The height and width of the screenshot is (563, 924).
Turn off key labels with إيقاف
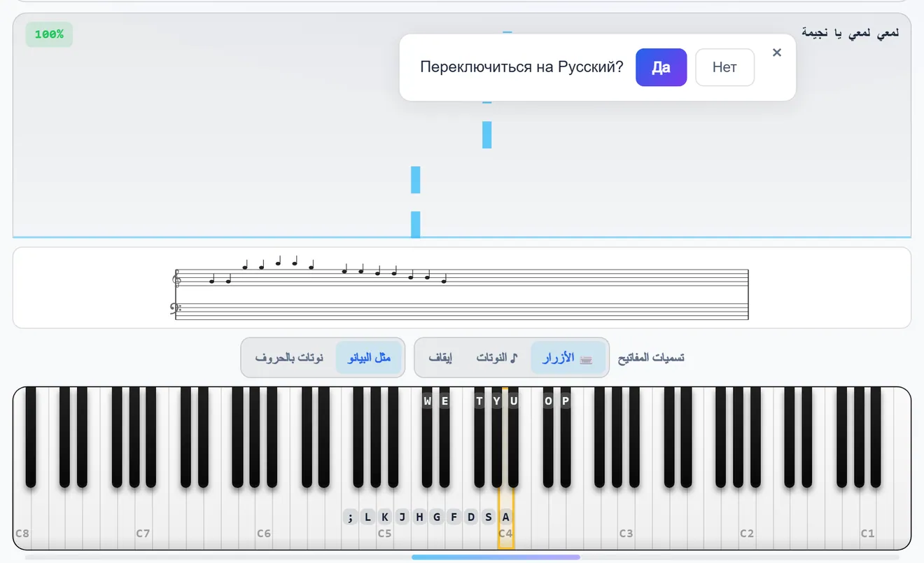tap(440, 358)
